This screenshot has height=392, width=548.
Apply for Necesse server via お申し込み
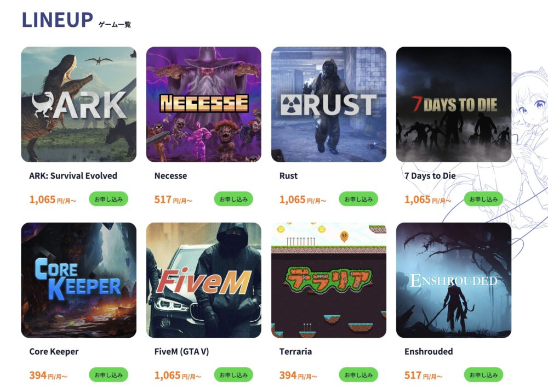point(233,199)
